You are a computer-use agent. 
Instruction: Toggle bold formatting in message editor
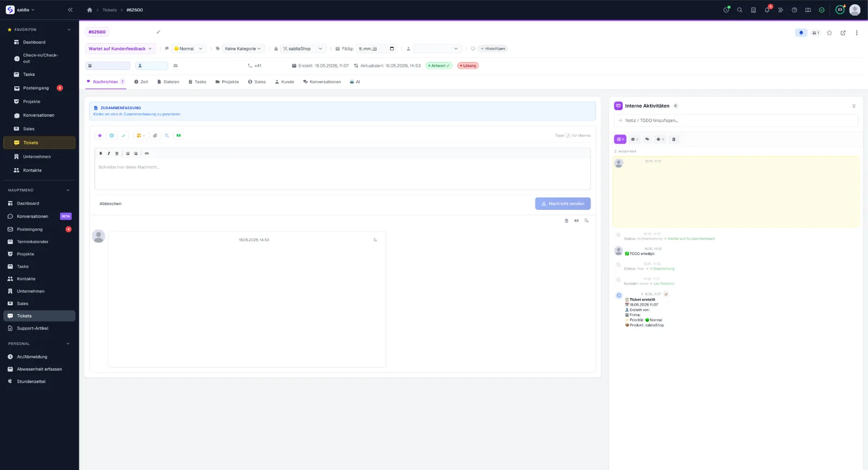(x=101, y=153)
